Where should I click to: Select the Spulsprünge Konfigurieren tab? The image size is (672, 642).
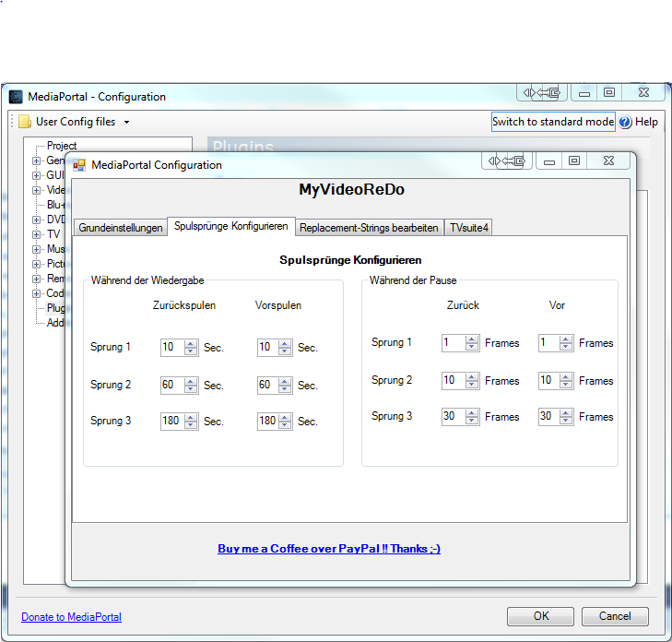click(x=231, y=226)
